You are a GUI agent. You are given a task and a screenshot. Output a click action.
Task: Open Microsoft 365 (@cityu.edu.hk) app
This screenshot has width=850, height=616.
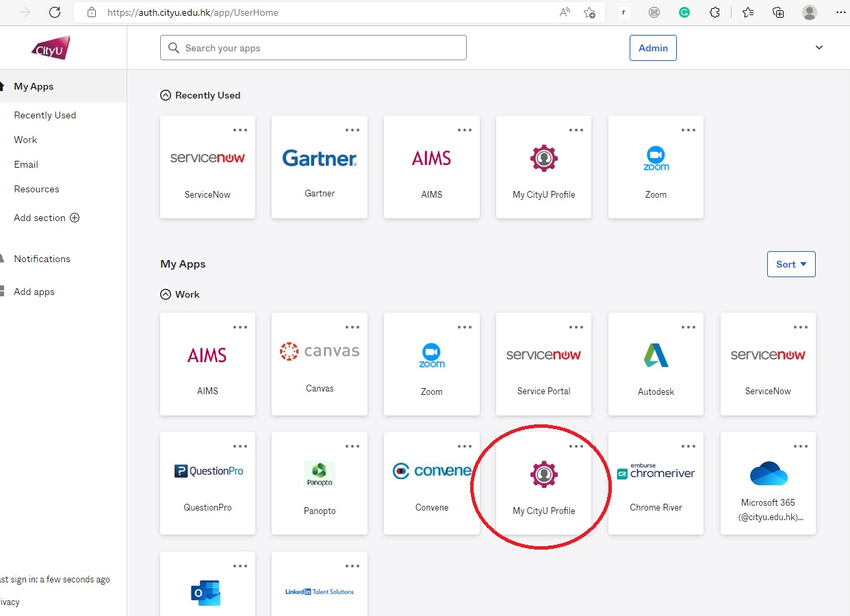click(x=768, y=483)
